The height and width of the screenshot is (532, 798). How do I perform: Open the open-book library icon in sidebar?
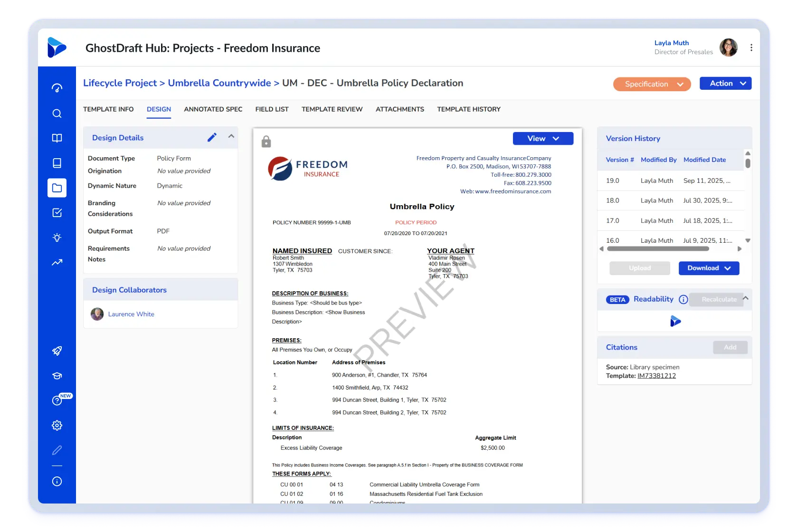57,138
